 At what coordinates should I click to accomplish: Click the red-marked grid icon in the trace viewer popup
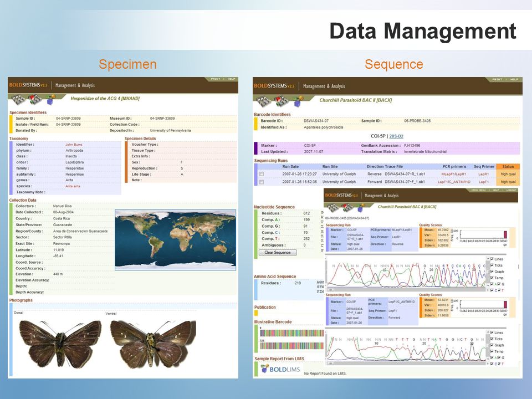[x=347, y=207]
